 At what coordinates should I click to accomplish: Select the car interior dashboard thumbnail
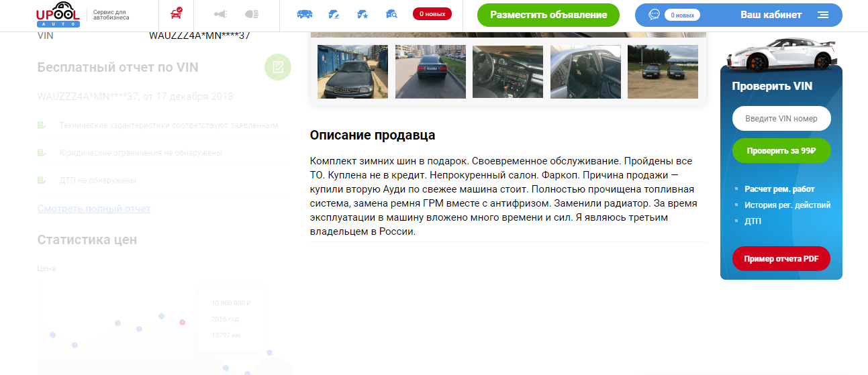[x=508, y=72]
